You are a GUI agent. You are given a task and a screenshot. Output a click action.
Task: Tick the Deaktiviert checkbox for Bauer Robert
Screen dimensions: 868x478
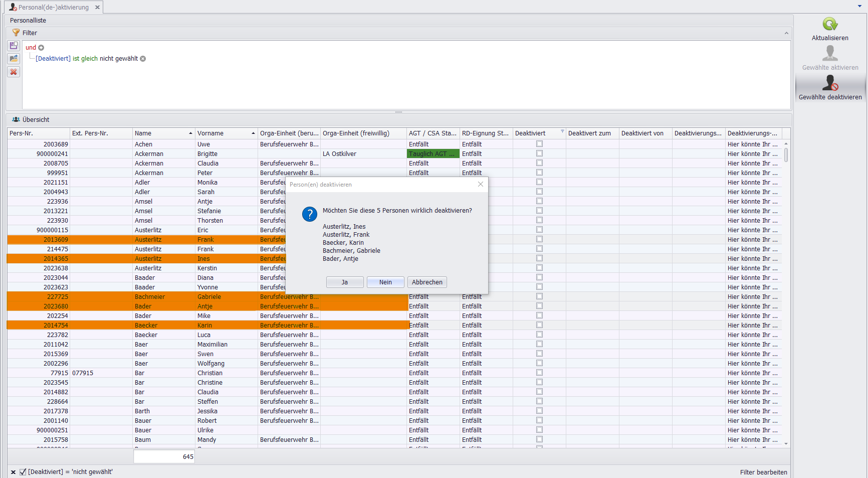pos(539,420)
